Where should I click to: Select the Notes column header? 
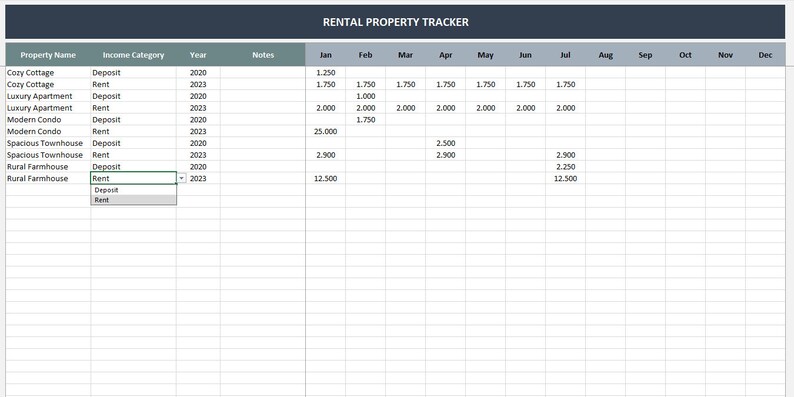(263, 55)
